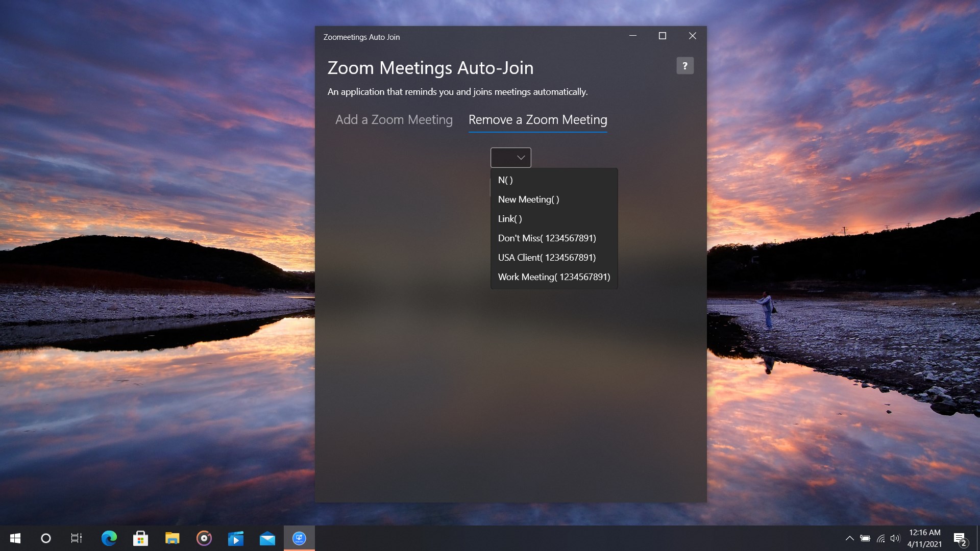Open the Mail app from the taskbar
Image resolution: width=980 pixels, height=551 pixels.
267,538
